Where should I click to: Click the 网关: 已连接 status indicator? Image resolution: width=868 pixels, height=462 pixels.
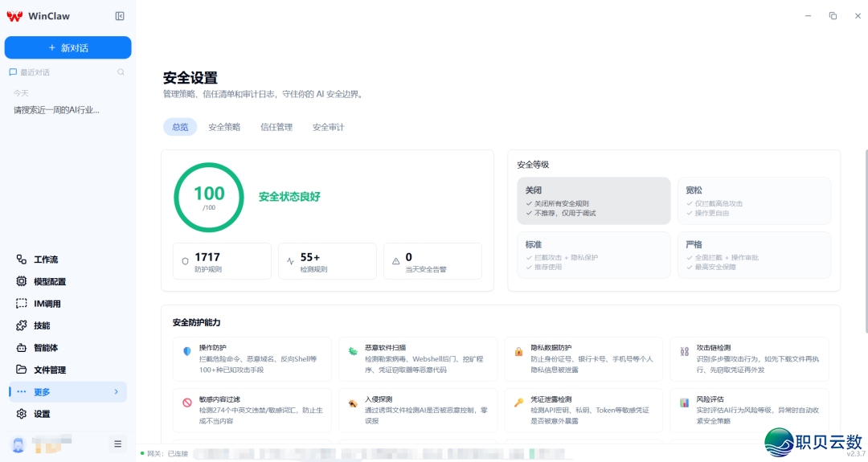point(165,453)
